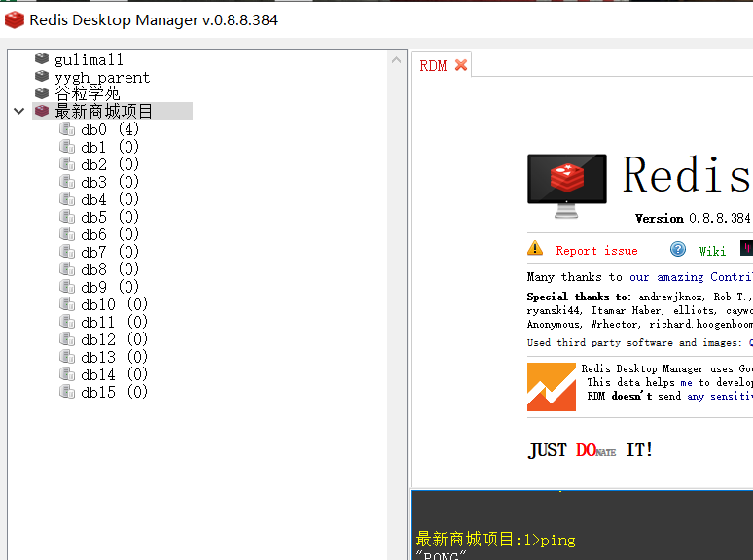
Task: Click the Redis monitor logo image
Action: [566, 186]
